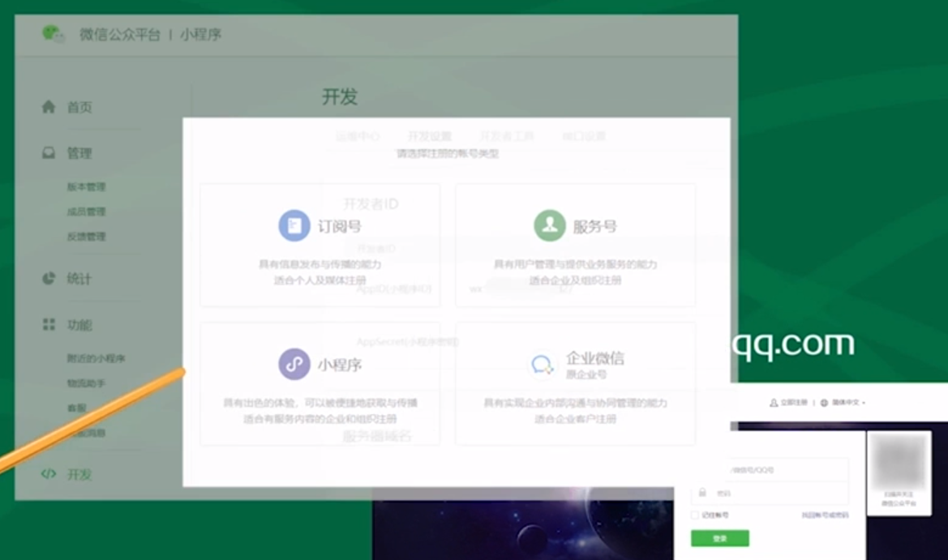The width and height of the screenshot is (948, 560).
Task: Click the WeChat logo in header
Action: pyautogui.click(x=54, y=34)
